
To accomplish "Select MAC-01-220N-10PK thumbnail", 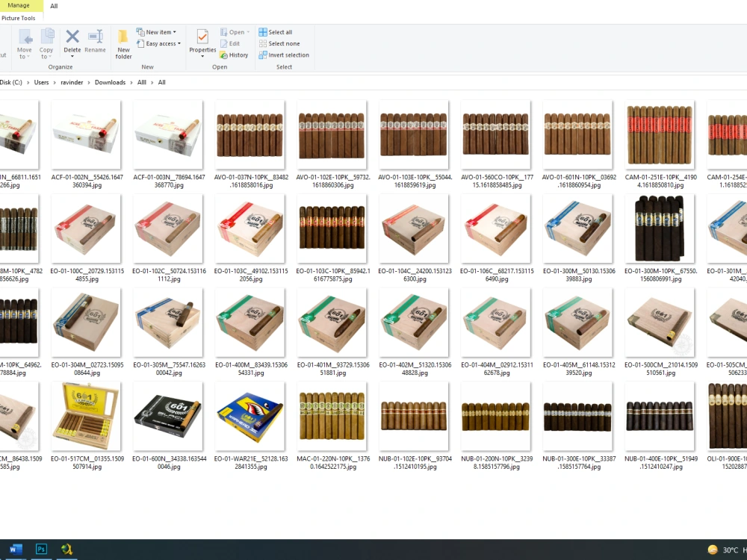I will [x=332, y=416].
